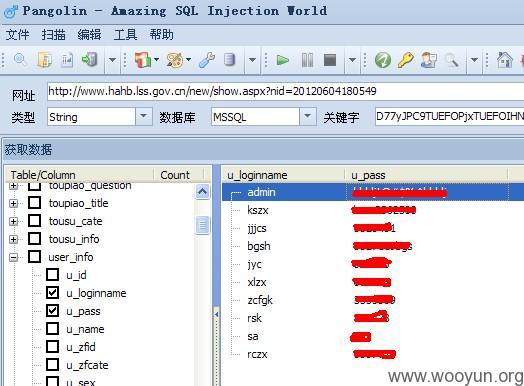Viewport: 524px width, 386px height.
Task: Open the 帮助 menu
Action: (161, 35)
